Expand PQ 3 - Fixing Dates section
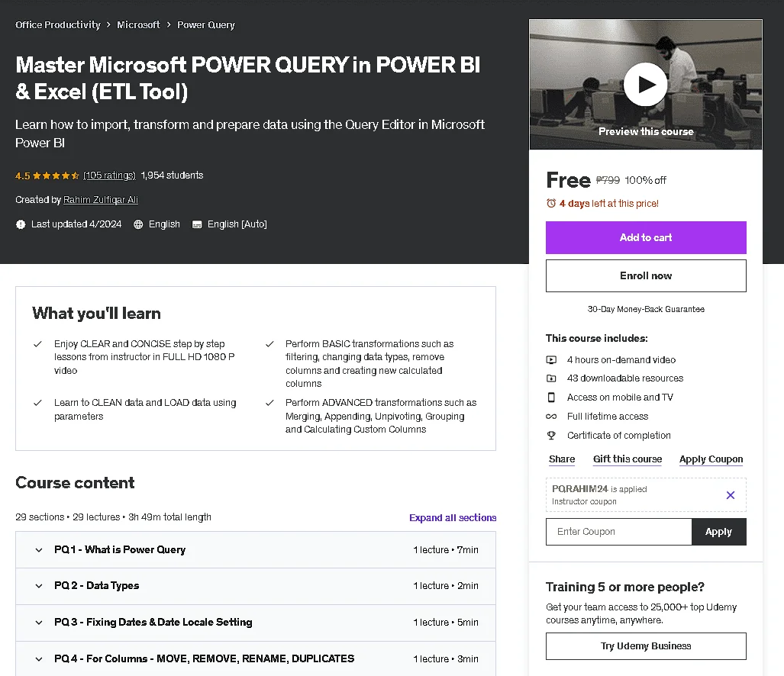The height and width of the screenshot is (676, 784). click(x=256, y=623)
